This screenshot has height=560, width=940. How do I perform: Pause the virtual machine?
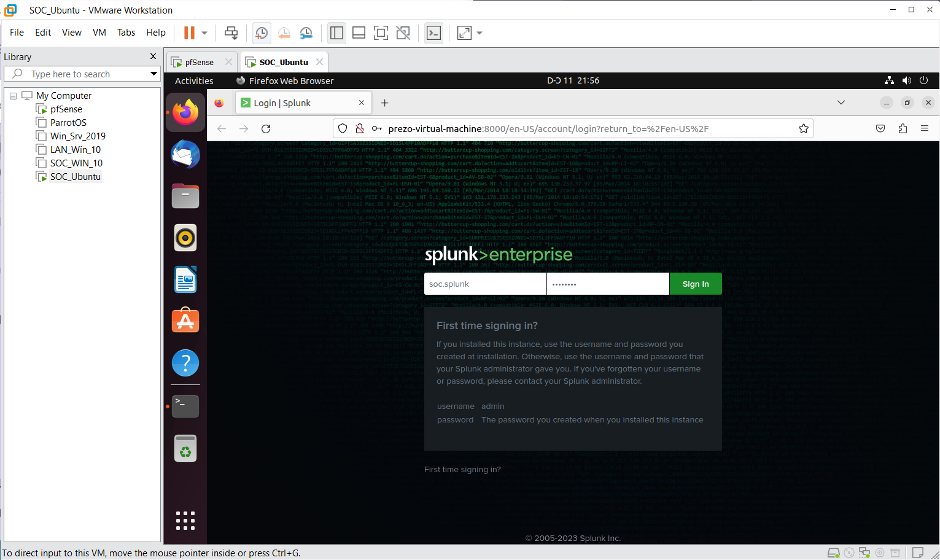pos(189,33)
